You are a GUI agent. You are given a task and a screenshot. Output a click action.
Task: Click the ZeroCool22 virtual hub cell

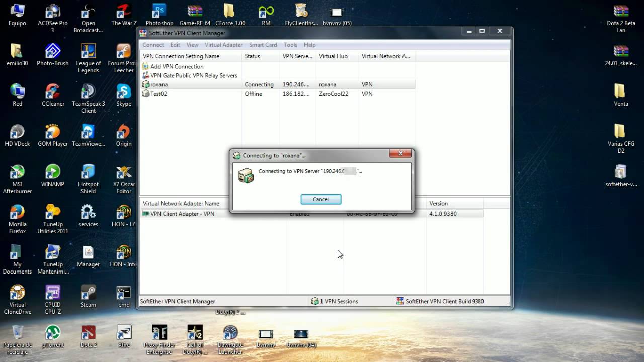point(334,94)
